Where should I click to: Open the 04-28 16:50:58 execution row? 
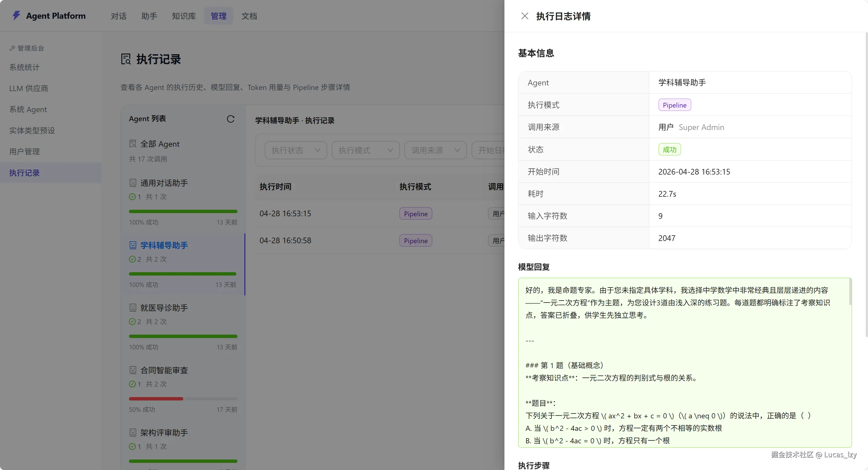(x=380, y=240)
